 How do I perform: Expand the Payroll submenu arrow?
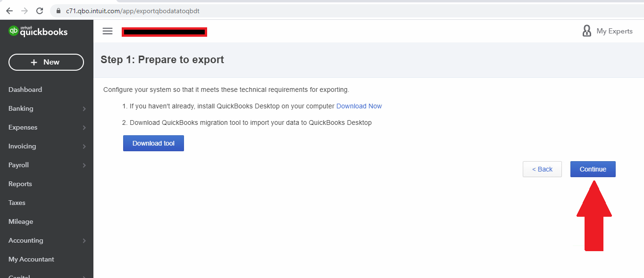[x=84, y=165]
